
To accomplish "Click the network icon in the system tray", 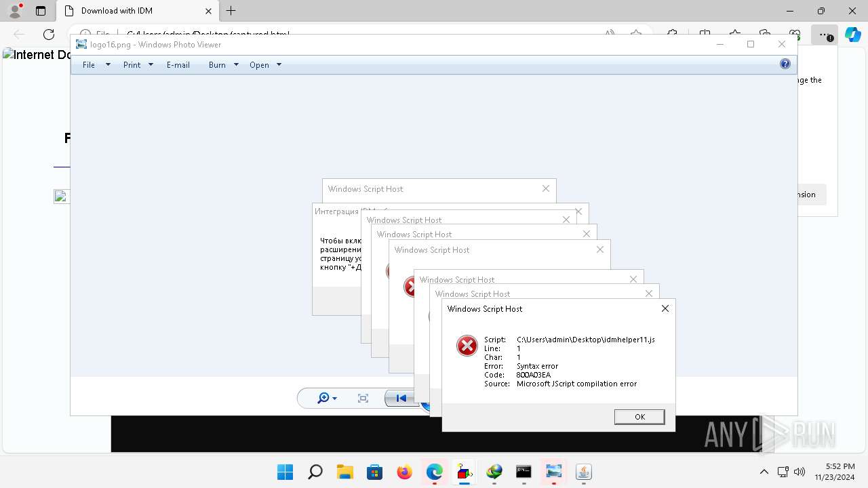I will point(783,472).
